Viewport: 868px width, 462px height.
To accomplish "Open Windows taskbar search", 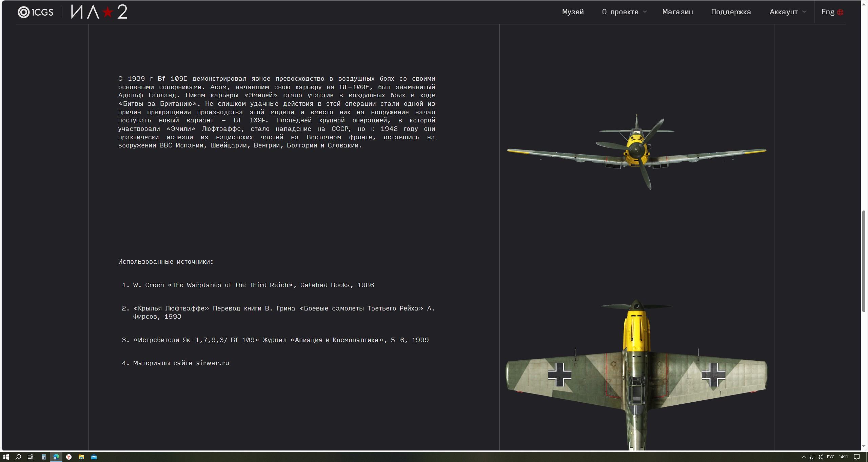I will 18,457.
